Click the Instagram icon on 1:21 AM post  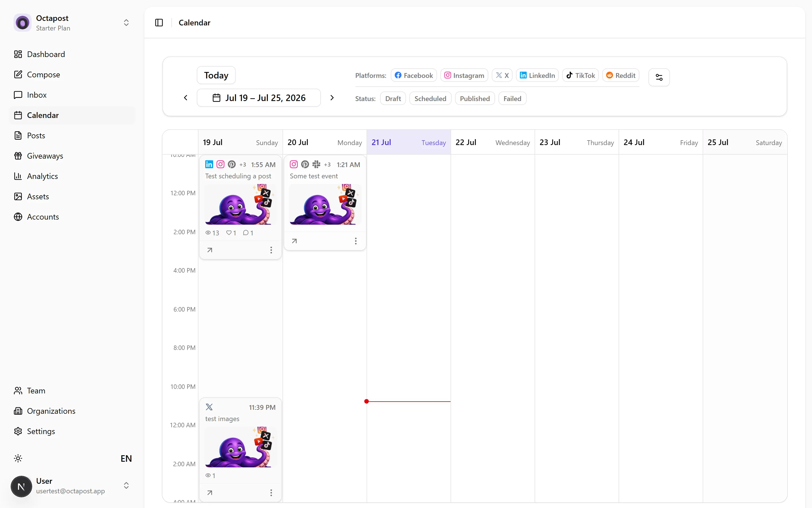click(294, 164)
